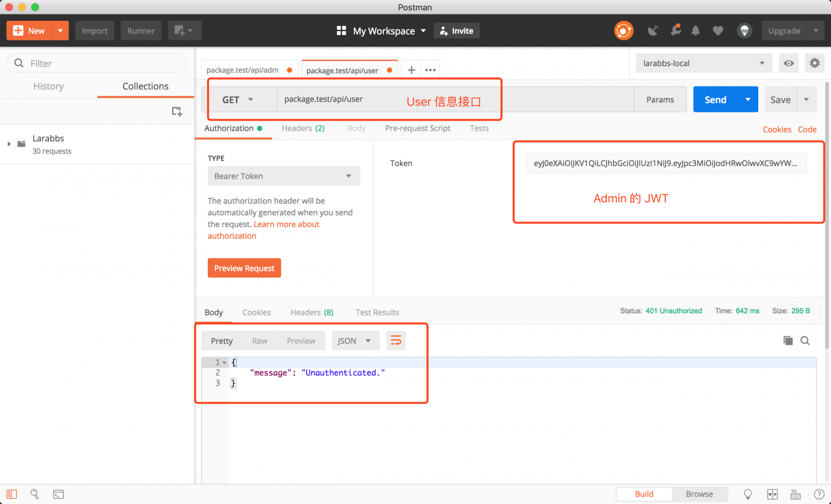Click the Cookies link
This screenshot has width=831, height=504.
(x=777, y=129)
